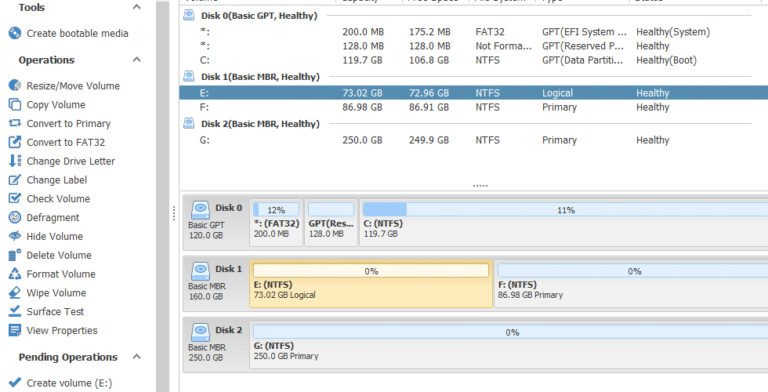Click Disk 0 drive icon in volume list

click(189, 15)
